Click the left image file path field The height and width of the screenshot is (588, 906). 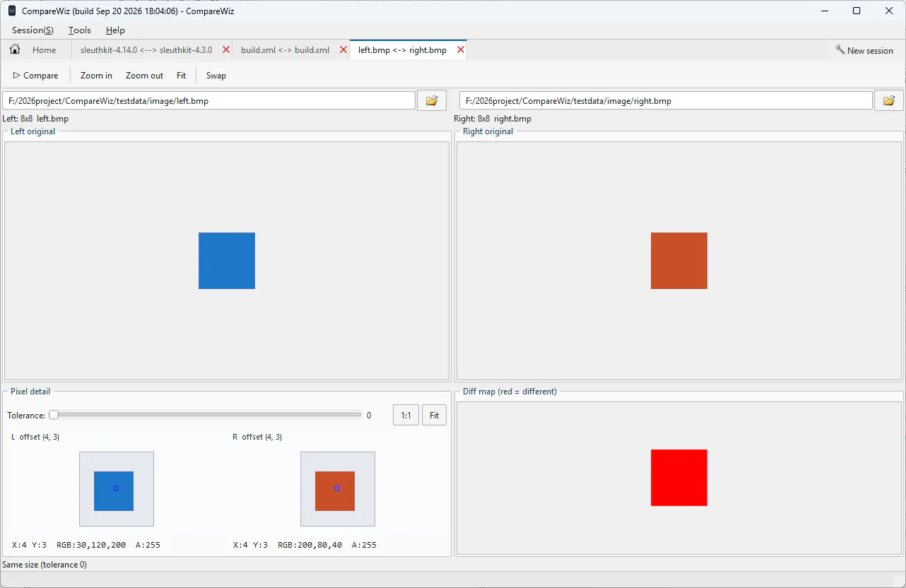209,100
